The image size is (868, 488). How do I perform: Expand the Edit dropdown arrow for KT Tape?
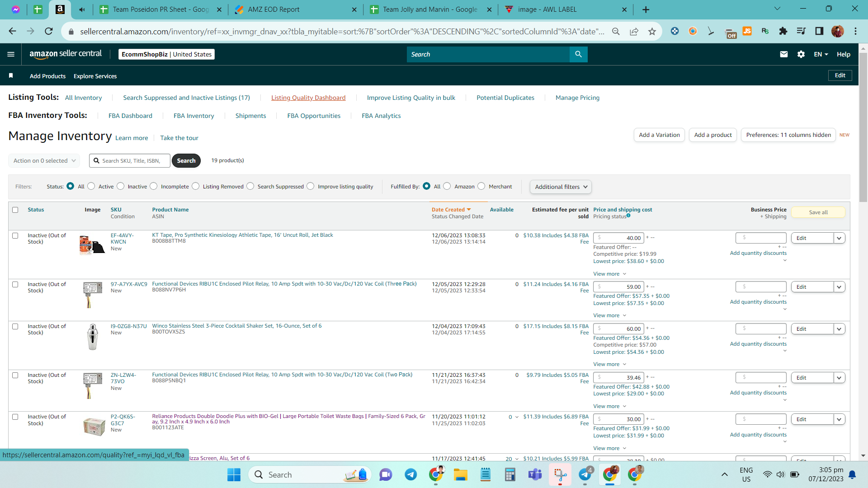click(840, 238)
